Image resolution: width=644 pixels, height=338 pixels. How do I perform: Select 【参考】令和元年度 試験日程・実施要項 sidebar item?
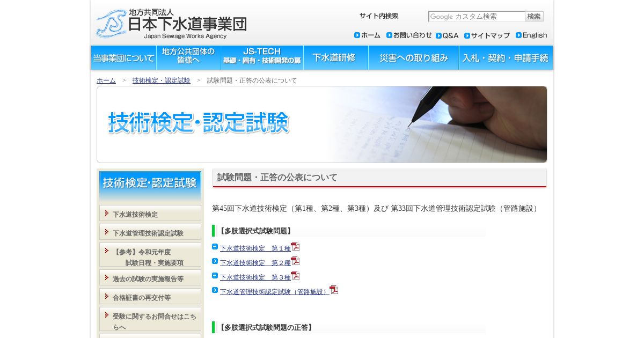point(150,255)
